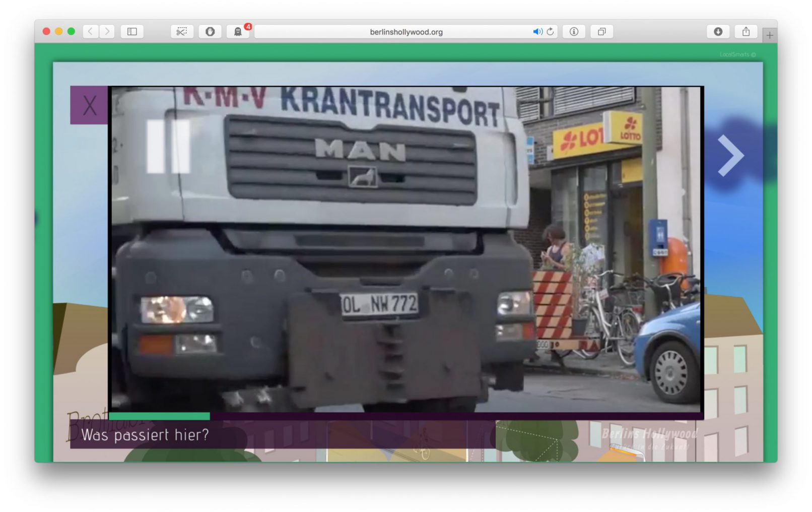
Task: Reload the current page
Action: click(550, 32)
